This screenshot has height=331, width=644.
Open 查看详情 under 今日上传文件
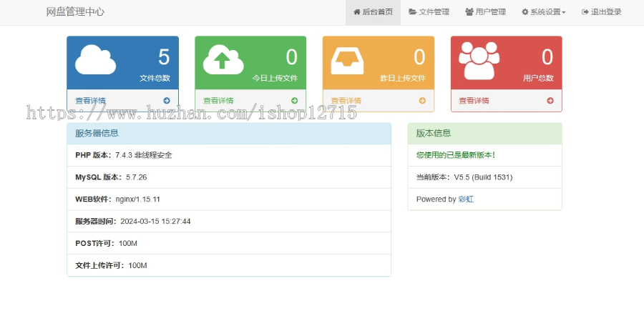coord(218,101)
